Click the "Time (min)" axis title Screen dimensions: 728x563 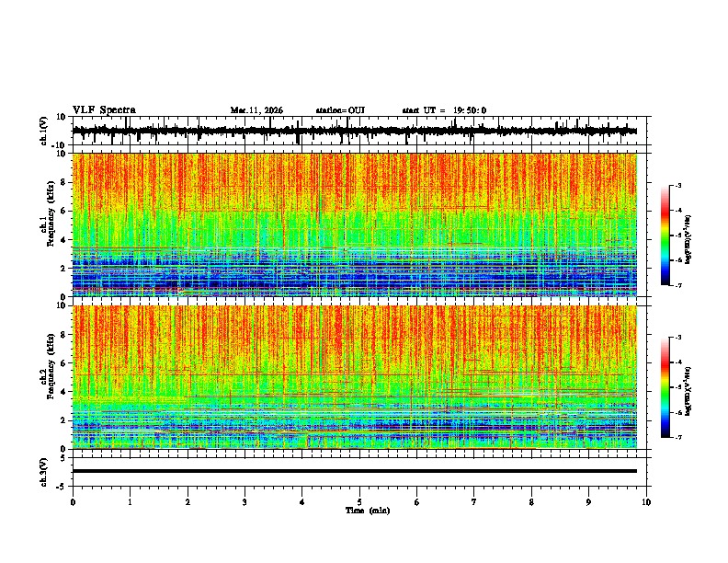[368, 511]
